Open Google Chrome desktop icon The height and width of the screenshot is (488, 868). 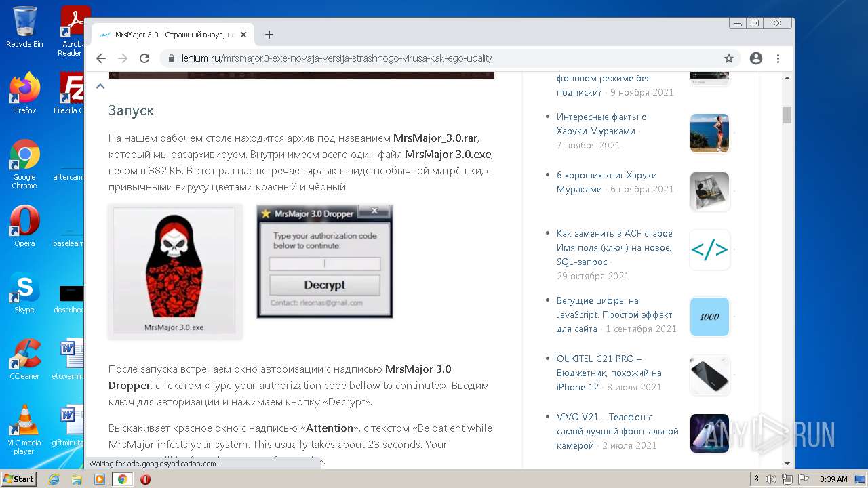(x=24, y=164)
